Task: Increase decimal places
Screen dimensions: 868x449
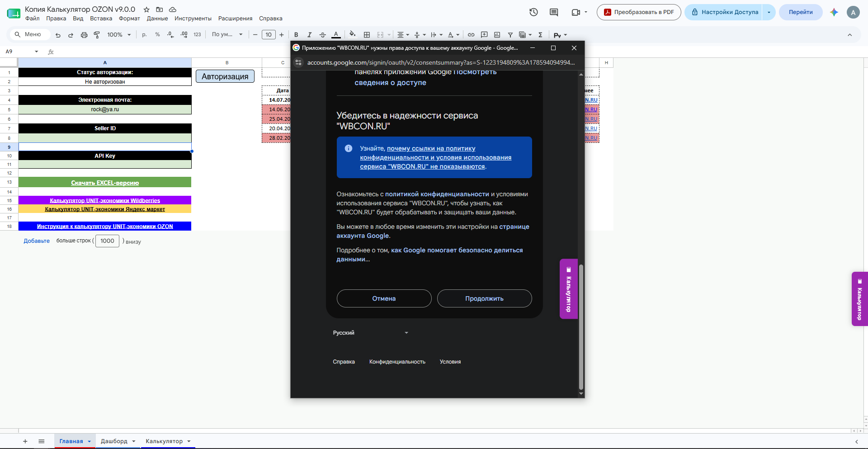Action: click(184, 35)
